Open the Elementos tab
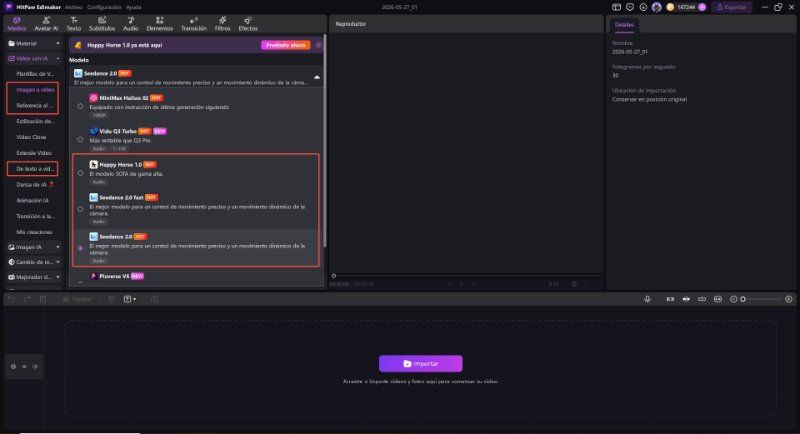 pos(160,23)
